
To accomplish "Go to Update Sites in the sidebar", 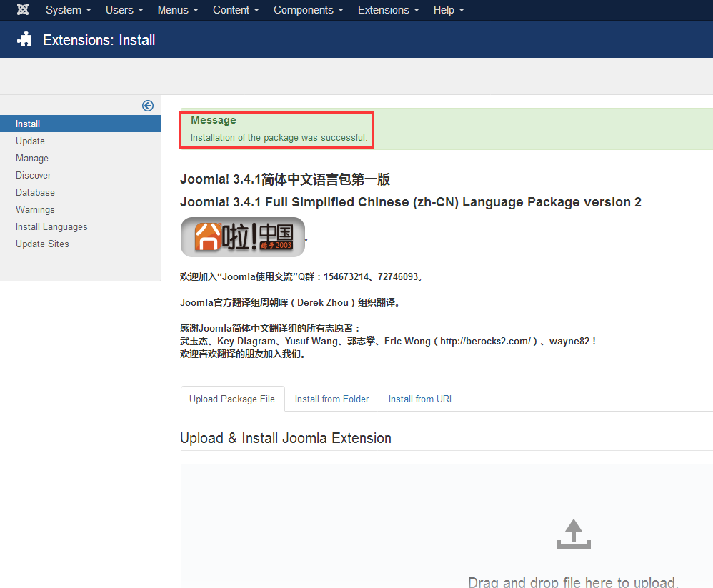I will pyautogui.click(x=42, y=244).
